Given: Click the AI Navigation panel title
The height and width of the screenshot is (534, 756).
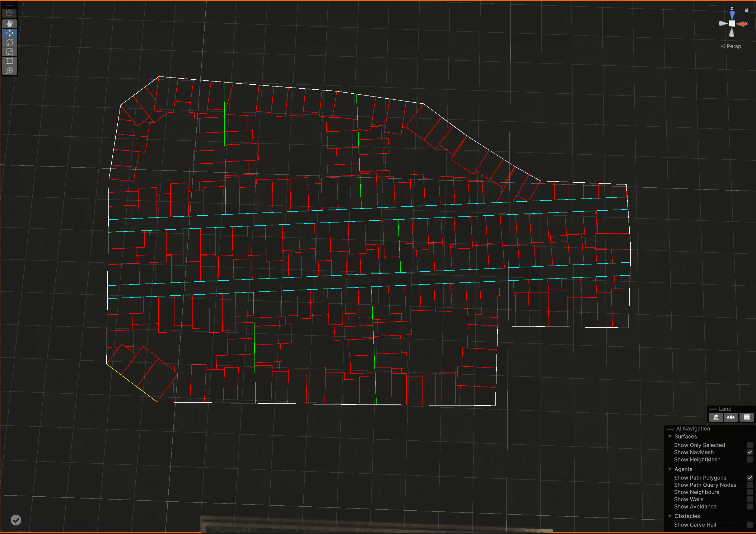Looking at the screenshot, I should (693, 428).
